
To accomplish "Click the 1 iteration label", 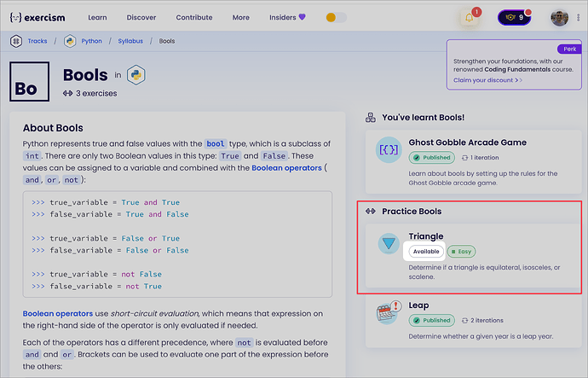I will click(x=481, y=158).
